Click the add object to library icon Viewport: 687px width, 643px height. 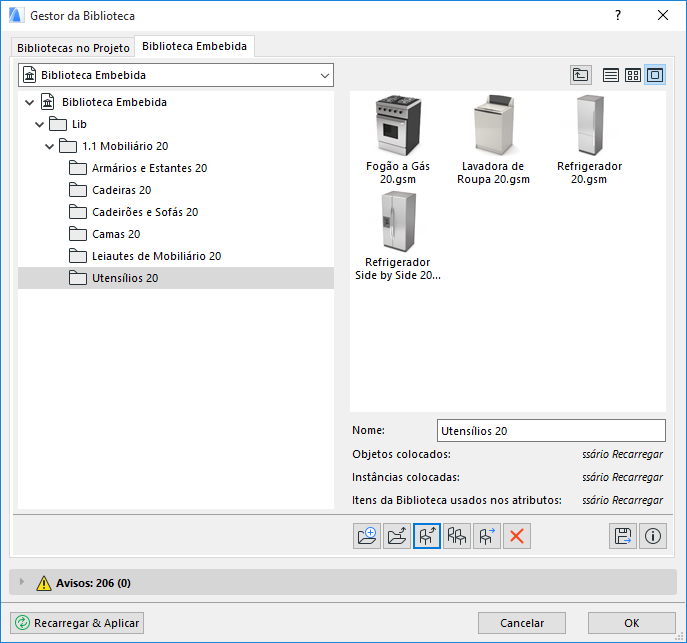point(427,536)
